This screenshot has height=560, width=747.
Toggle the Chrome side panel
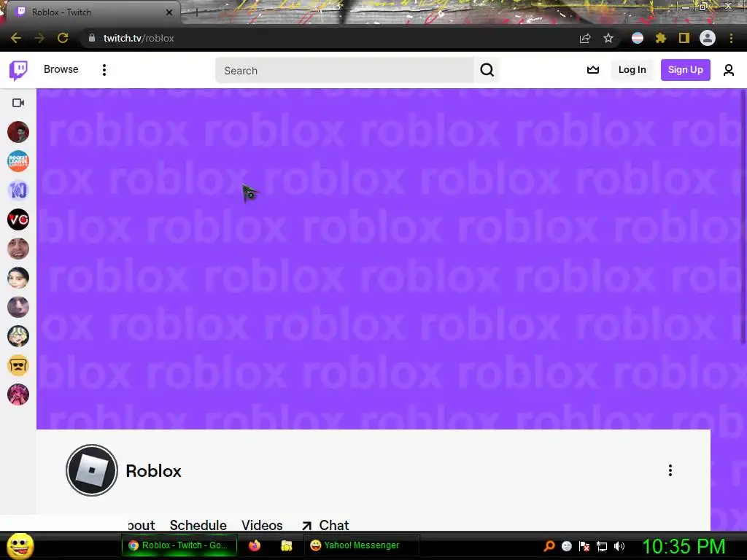(684, 38)
